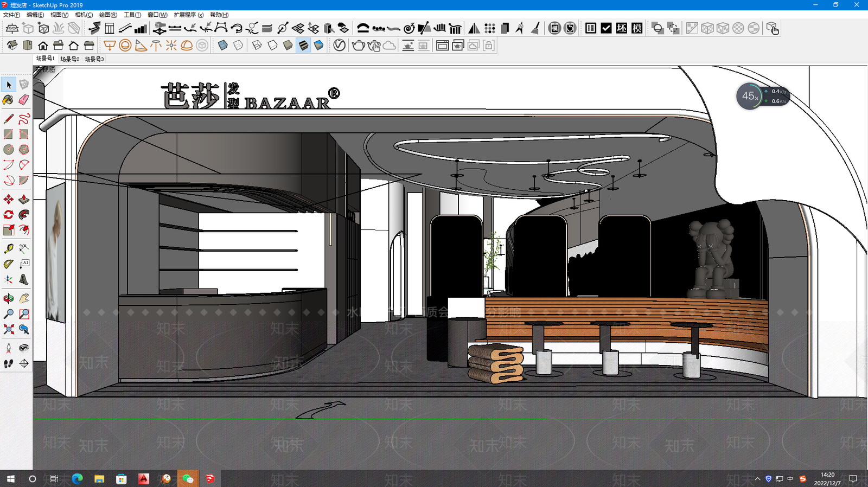Switch to scene tab 场景号1
This screenshot has width=868, height=487.
coord(45,59)
